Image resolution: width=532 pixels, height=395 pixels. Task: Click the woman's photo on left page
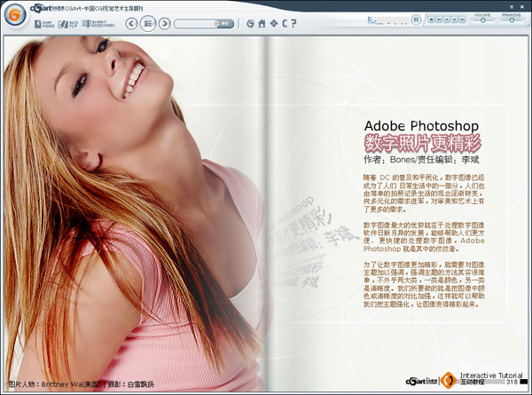coord(134,214)
